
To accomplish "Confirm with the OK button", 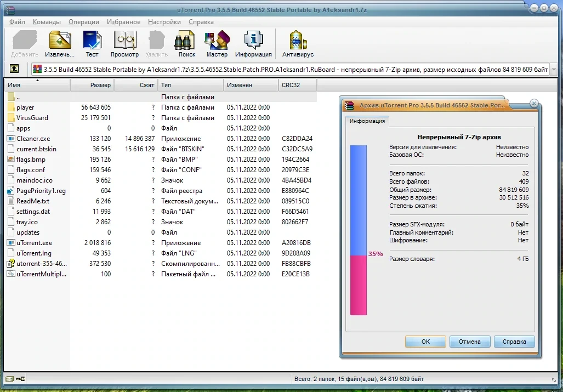I will (425, 342).
